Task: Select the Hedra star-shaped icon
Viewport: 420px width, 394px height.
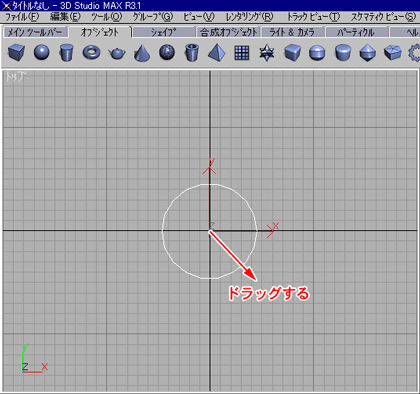Action: tap(267, 53)
